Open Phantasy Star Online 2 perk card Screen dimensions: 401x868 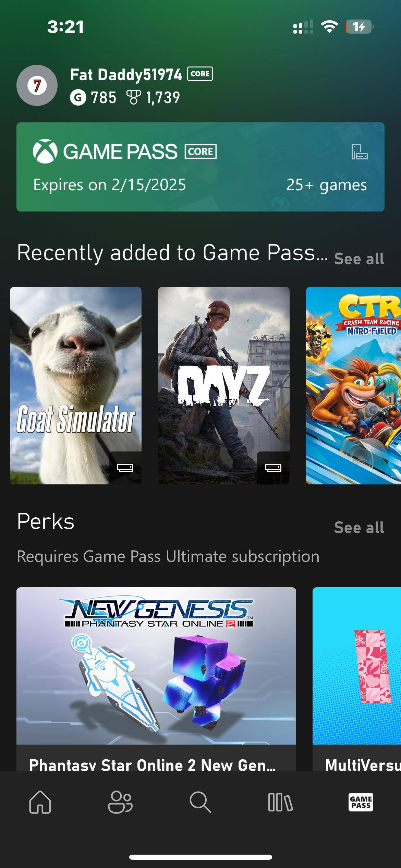156,679
